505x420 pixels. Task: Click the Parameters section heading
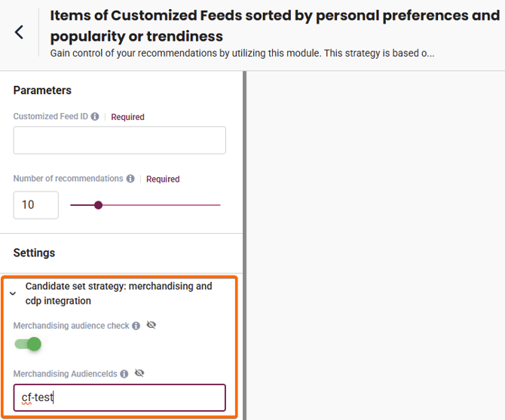(42, 90)
